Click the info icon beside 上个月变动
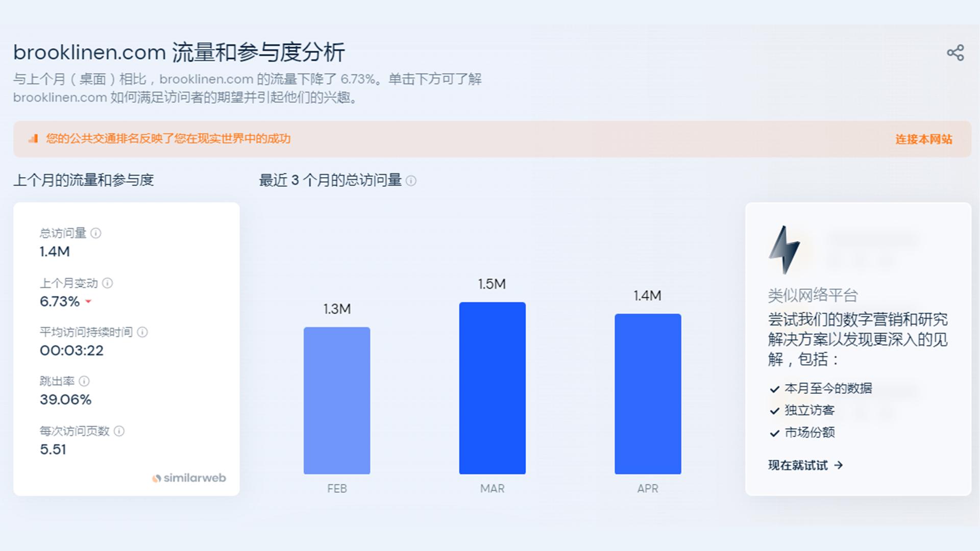 (x=107, y=284)
